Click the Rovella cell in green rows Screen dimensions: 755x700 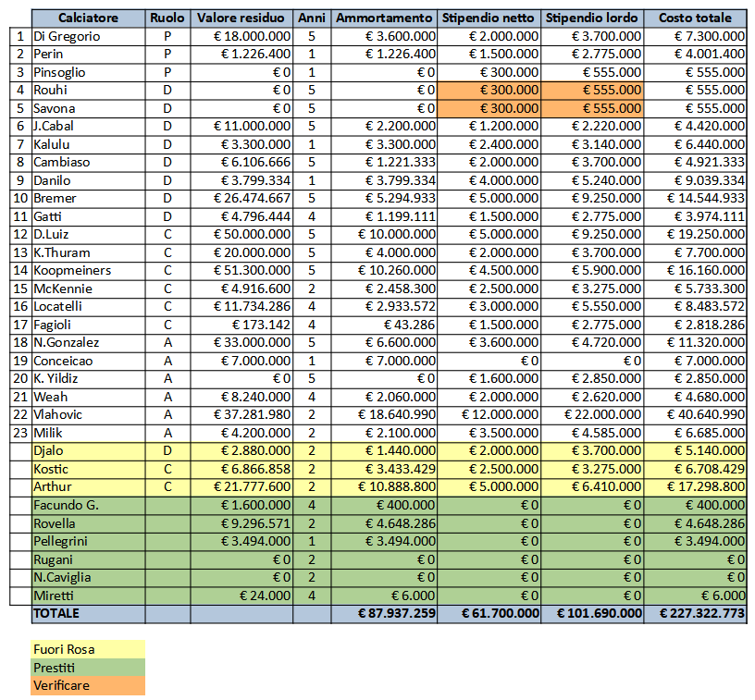[88, 522]
